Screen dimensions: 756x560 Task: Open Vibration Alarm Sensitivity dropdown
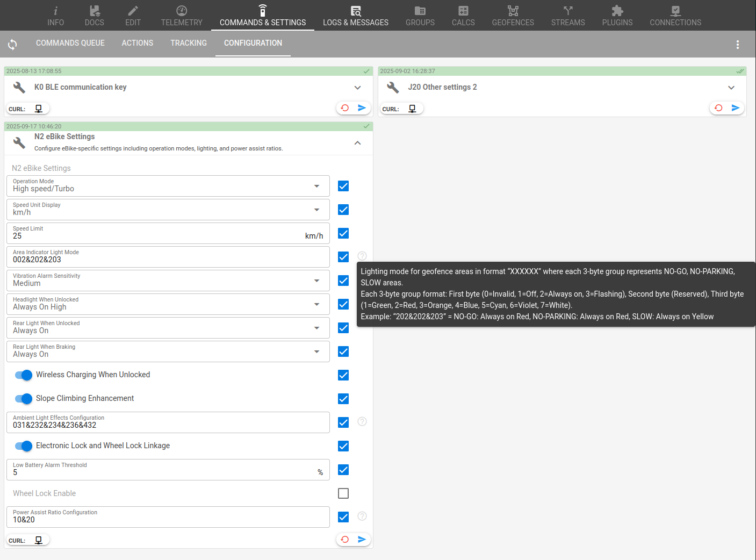[168, 281]
